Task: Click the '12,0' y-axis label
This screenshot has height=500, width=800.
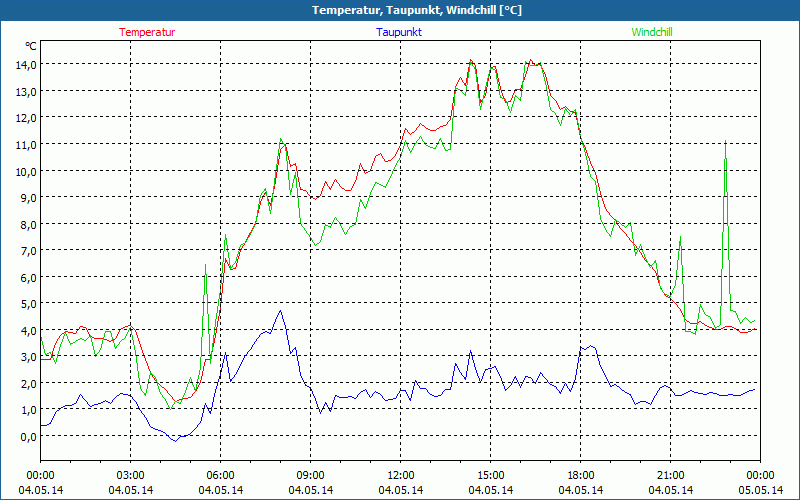Action: click(26, 118)
